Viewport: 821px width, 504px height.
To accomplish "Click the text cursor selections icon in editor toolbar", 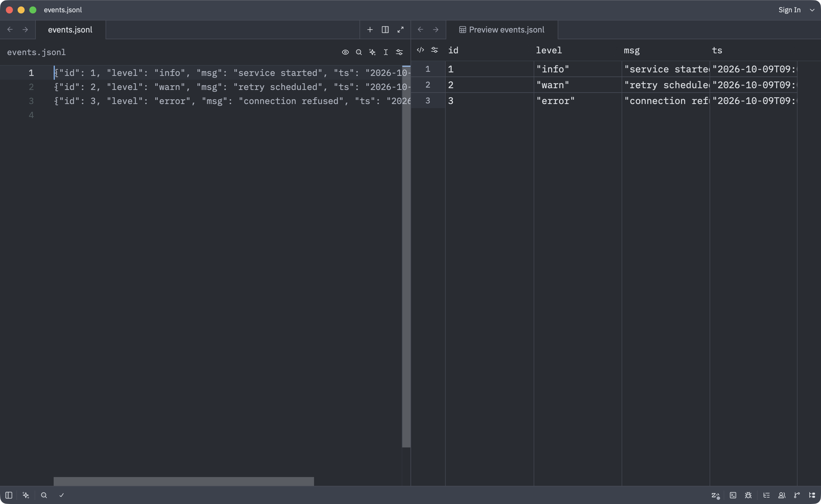I will (x=386, y=52).
